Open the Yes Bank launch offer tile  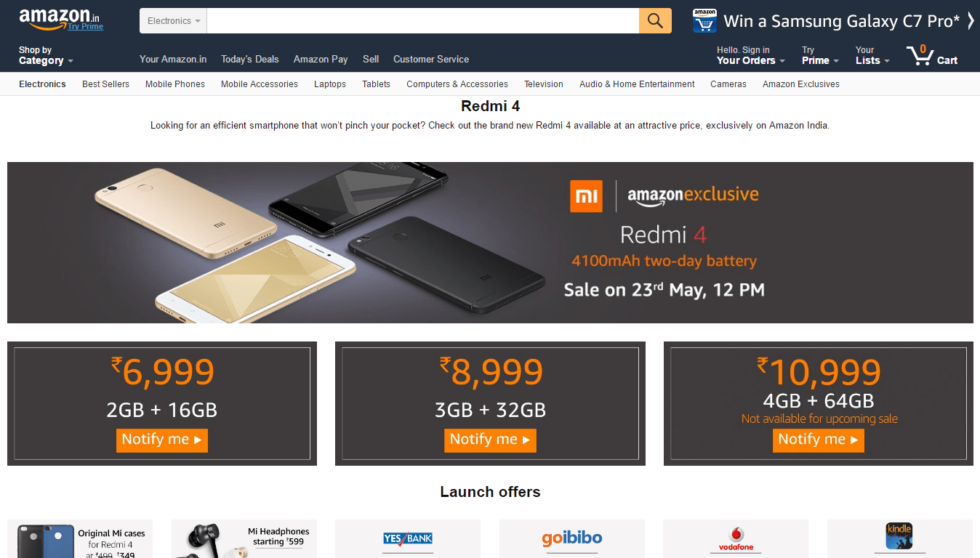tap(408, 538)
